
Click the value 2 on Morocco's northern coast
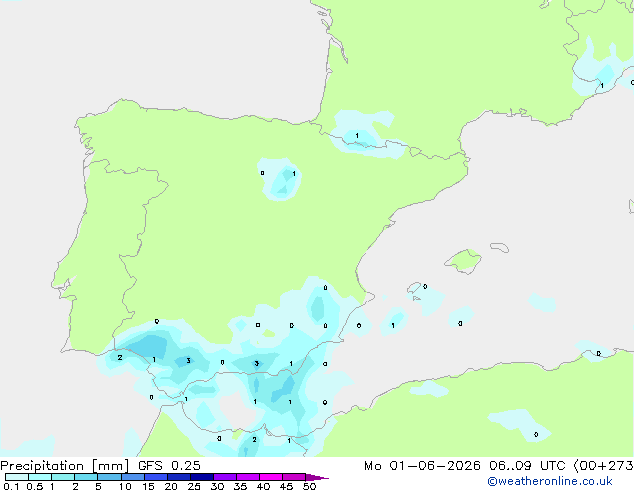point(254,439)
